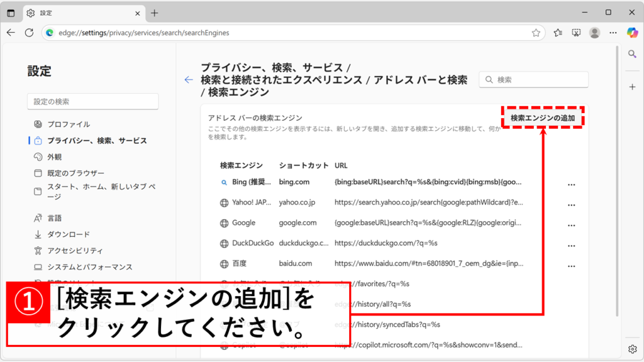This screenshot has height=362, width=644.
Task: Click the 検索 box above the engine list
Action: [x=533, y=80]
